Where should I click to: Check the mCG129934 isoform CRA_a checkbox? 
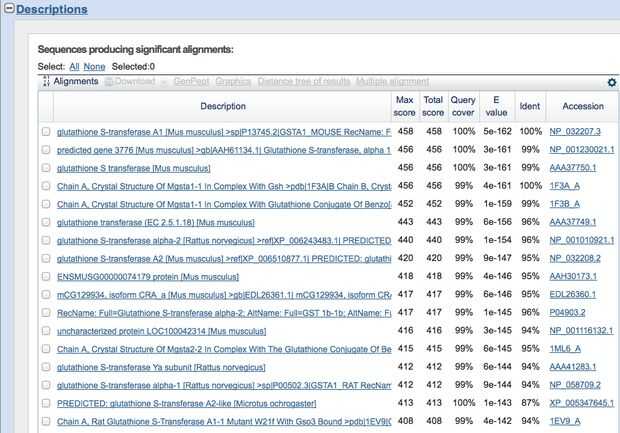click(46, 295)
